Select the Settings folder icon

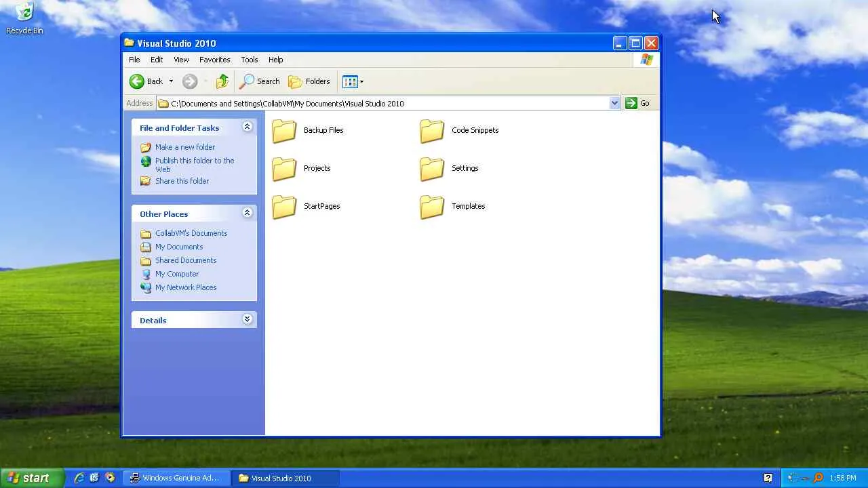[x=432, y=169]
